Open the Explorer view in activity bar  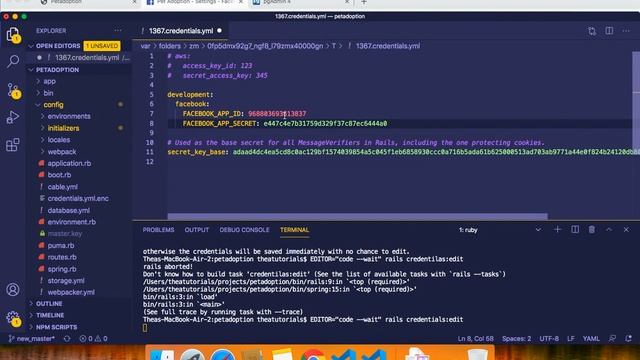pos(13,34)
